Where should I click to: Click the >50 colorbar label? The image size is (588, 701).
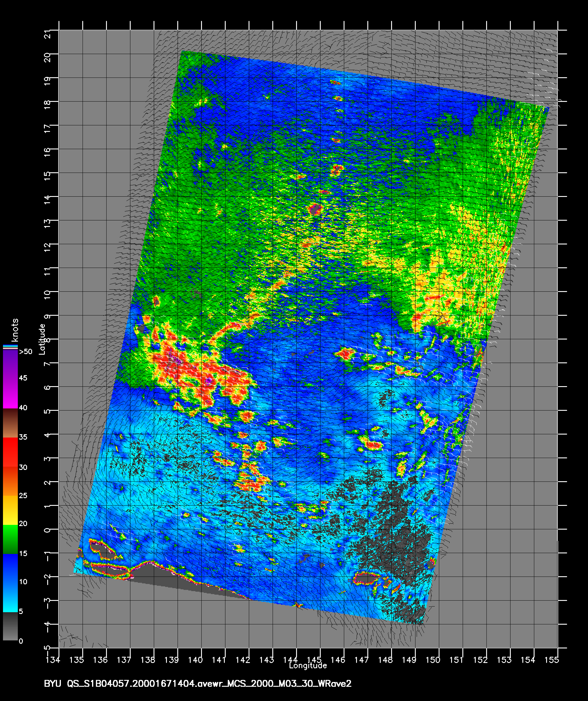[26, 351]
